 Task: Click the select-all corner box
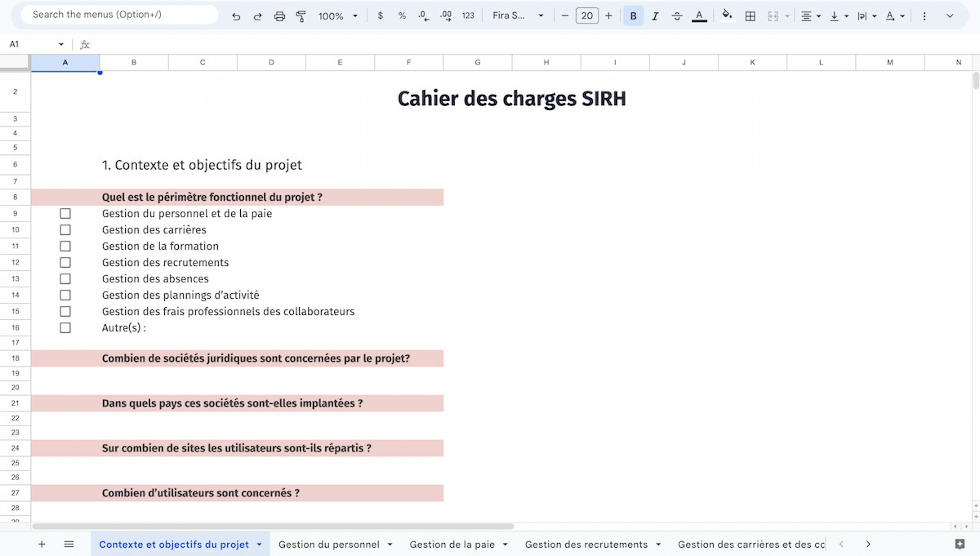pos(15,62)
